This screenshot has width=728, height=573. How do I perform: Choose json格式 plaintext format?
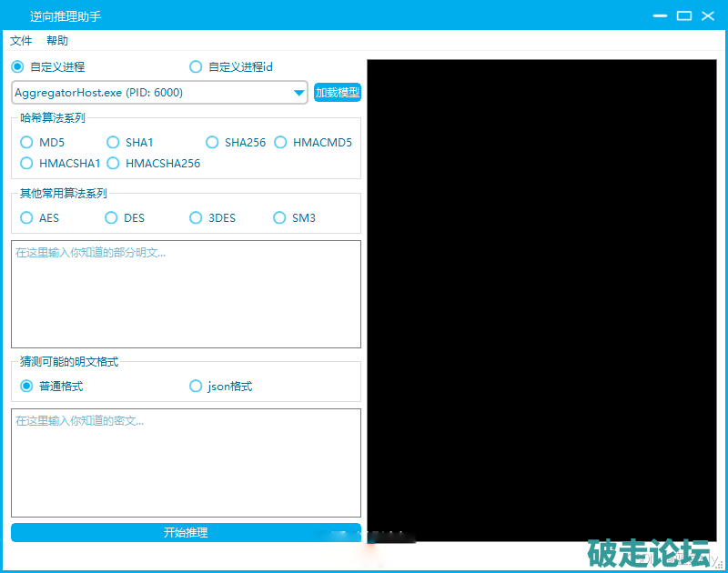point(196,387)
